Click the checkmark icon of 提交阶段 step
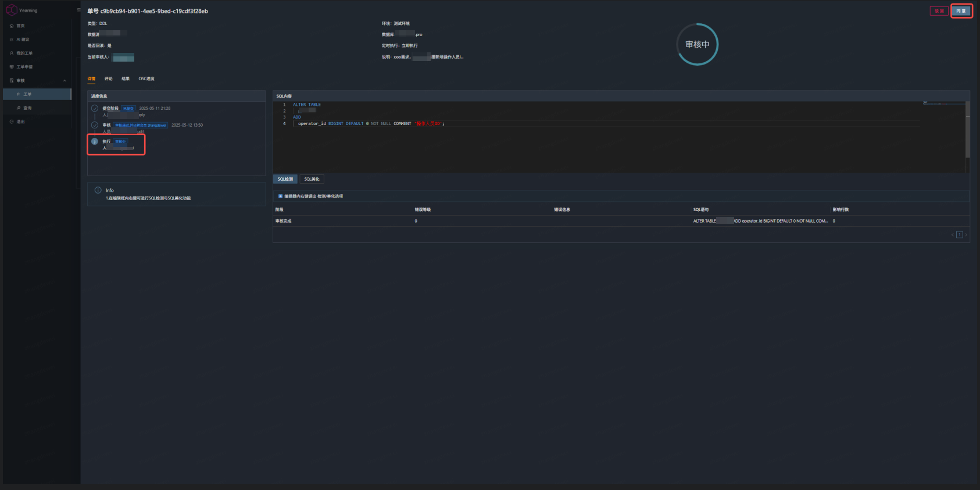This screenshot has height=490, width=980. (x=95, y=108)
